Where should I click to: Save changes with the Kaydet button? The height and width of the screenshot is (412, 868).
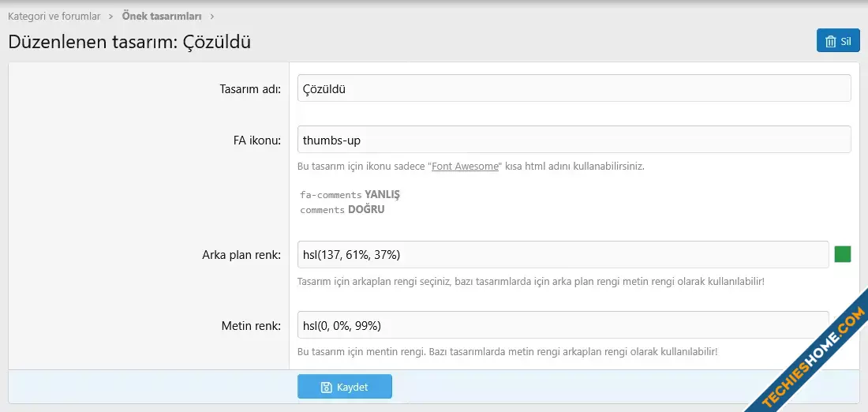344,387
